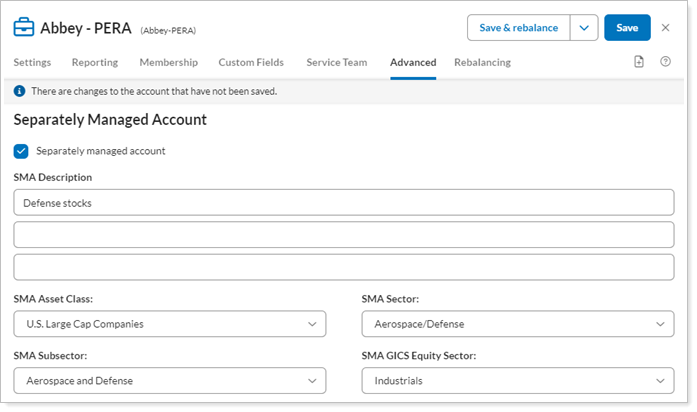This screenshot has width=697, height=412.
Task: Open the SMA Asset Class dropdown
Action: click(170, 324)
